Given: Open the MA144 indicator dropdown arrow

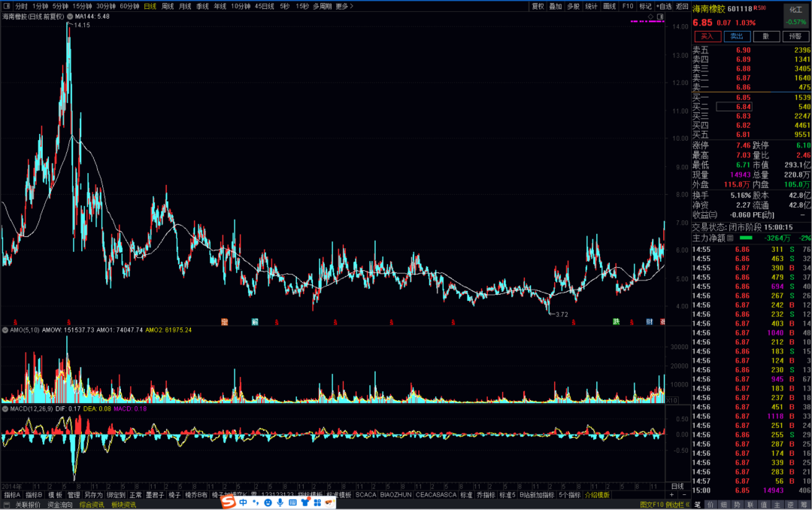Looking at the screenshot, I should [x=70, y=16].
